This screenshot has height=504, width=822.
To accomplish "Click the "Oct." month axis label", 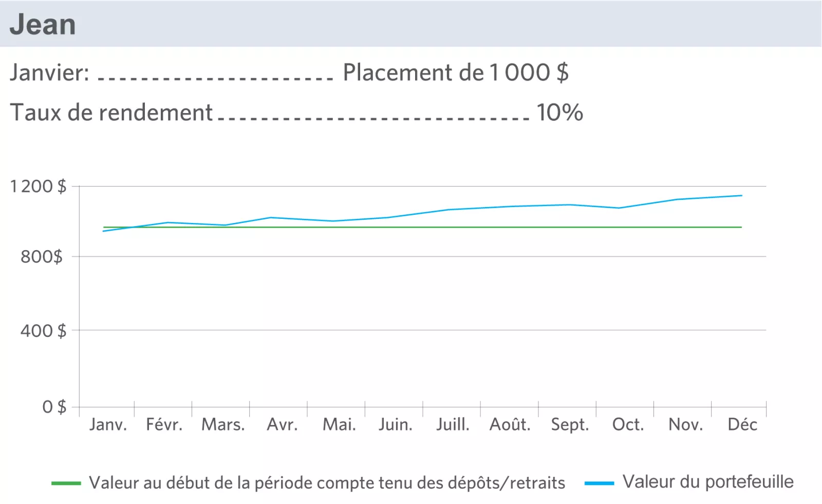I will [x=628, y=424].
